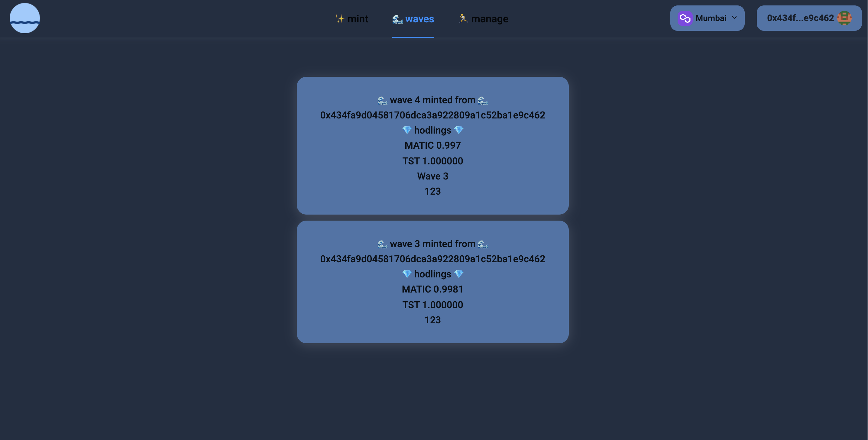Click the Polygon network icon
Image resolution: width=868 pixels, height=440 pixels.
[685, 18]
